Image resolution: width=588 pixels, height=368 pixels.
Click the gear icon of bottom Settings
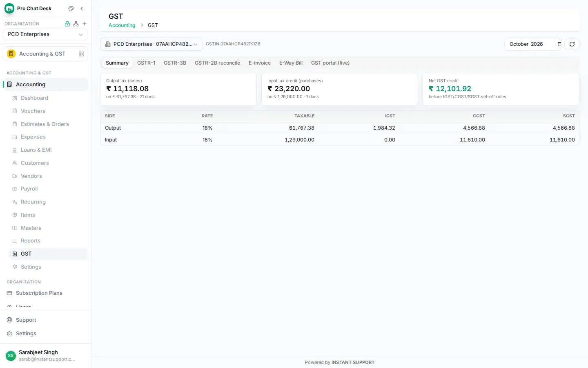(x=9, y=334)
